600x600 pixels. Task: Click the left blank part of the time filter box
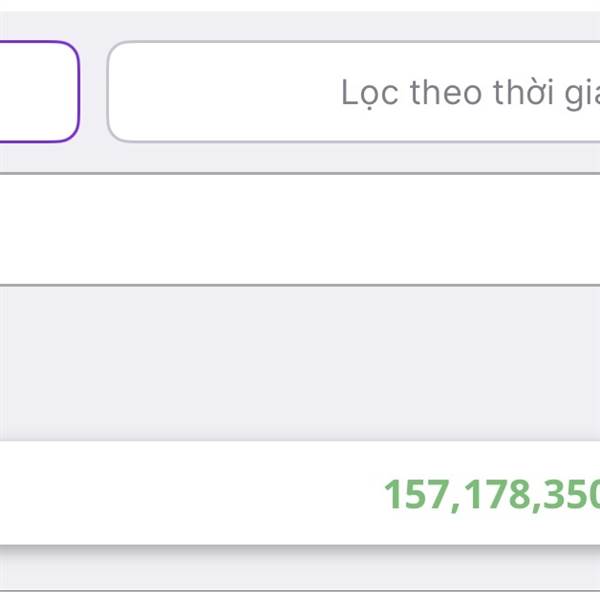pos(222,92)
